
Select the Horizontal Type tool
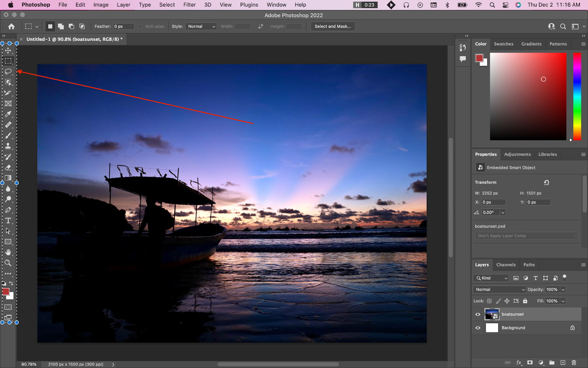tap(8, 221)
